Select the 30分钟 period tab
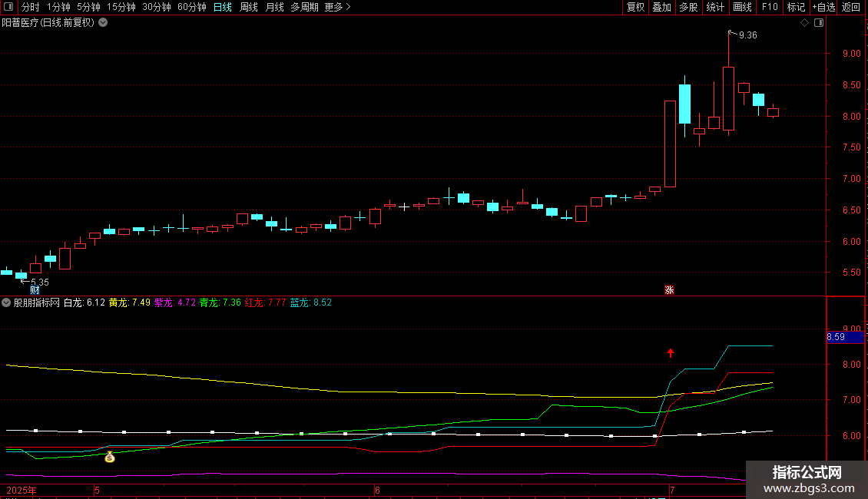Screen dimensions: 868x499 [157, 7]
